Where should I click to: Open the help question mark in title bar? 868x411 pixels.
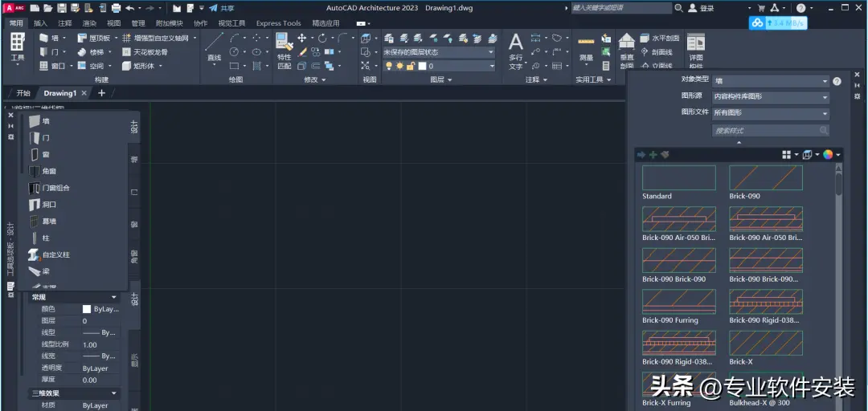pyautogui.click(x=801, y=8)
